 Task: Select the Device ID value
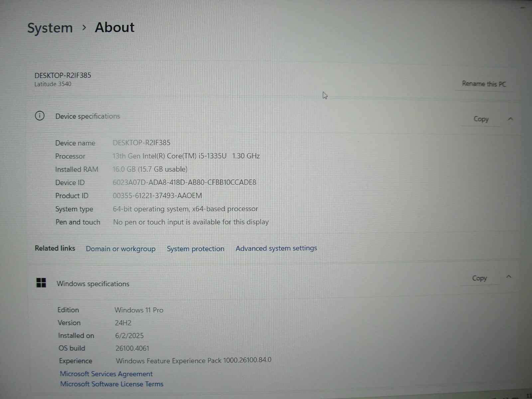pos(185,182)
